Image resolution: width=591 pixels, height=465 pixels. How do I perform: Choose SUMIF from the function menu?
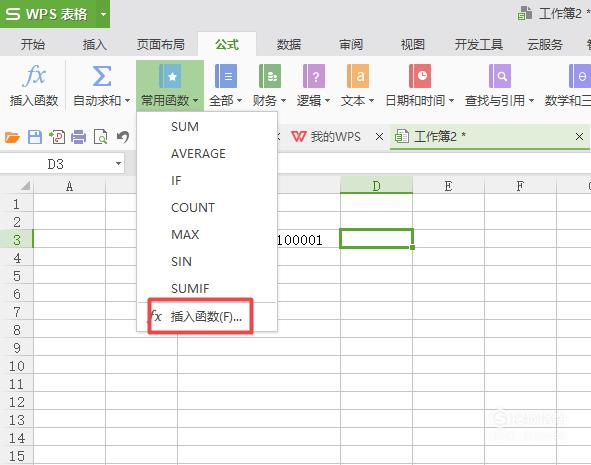coord(207,289)
